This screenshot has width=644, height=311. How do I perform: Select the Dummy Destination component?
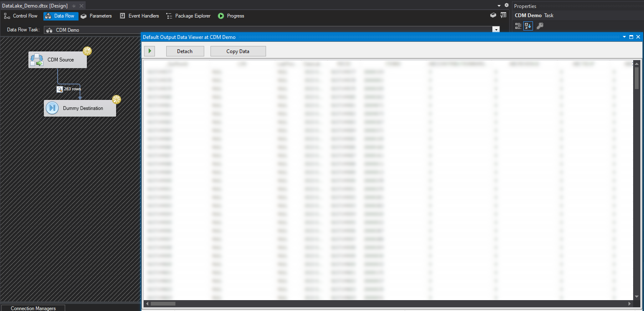click(80, 108)
